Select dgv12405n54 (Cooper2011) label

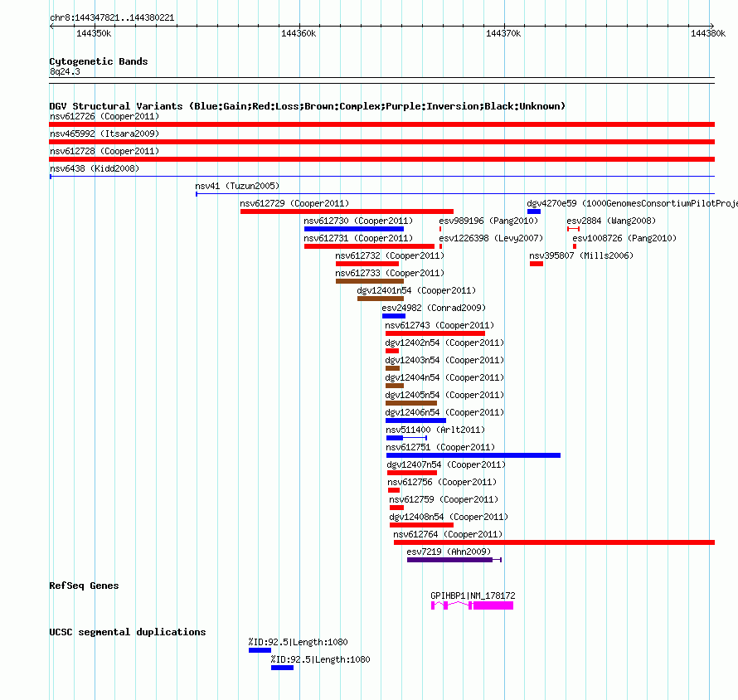click(444, 395)
